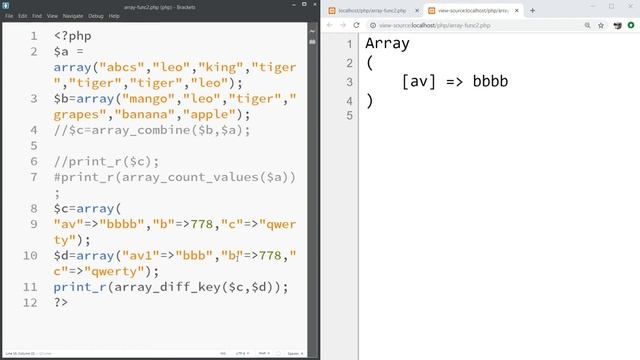Click the "mango" string on line 3
This screenshot has width=640, height=360.
pyautogui.click(x=149, y=99)
